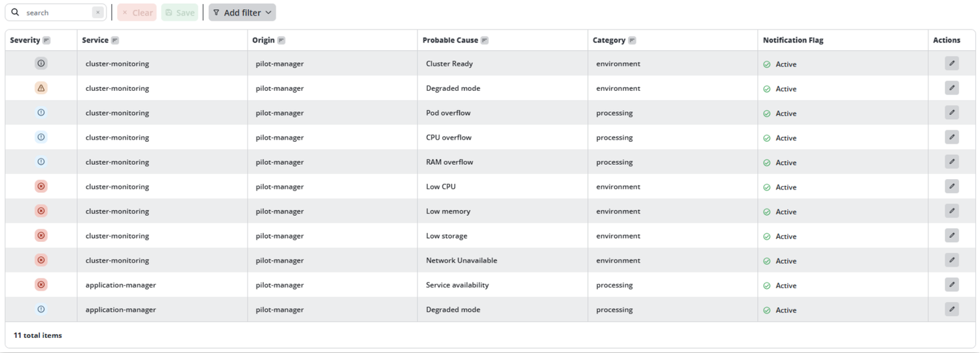Viewport: 980px width, 353px height.
Task: Open the Probable Cause column filter
Action: 485,41
